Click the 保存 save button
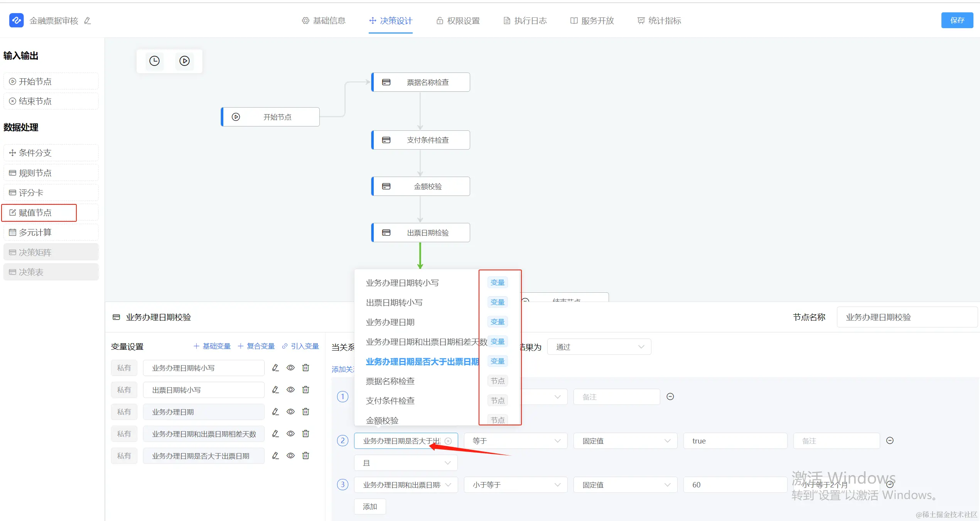The image size is (980, 521). (x=957, y=20)
